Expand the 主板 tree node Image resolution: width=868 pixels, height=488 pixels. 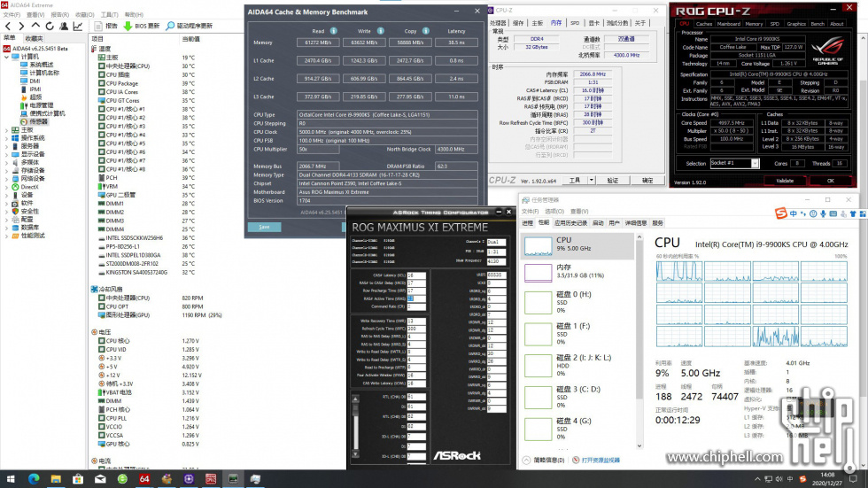(7, 129)
